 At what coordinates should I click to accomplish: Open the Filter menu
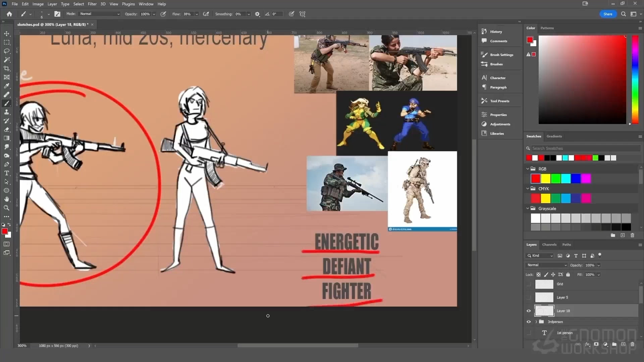92,4
